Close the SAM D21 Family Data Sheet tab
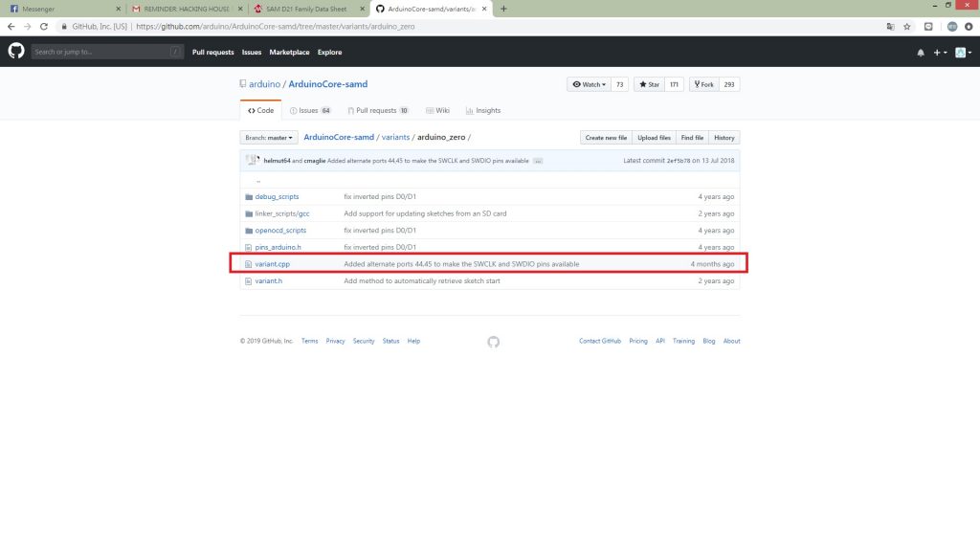Screen dimensions: 980x536 coord(362,9)
